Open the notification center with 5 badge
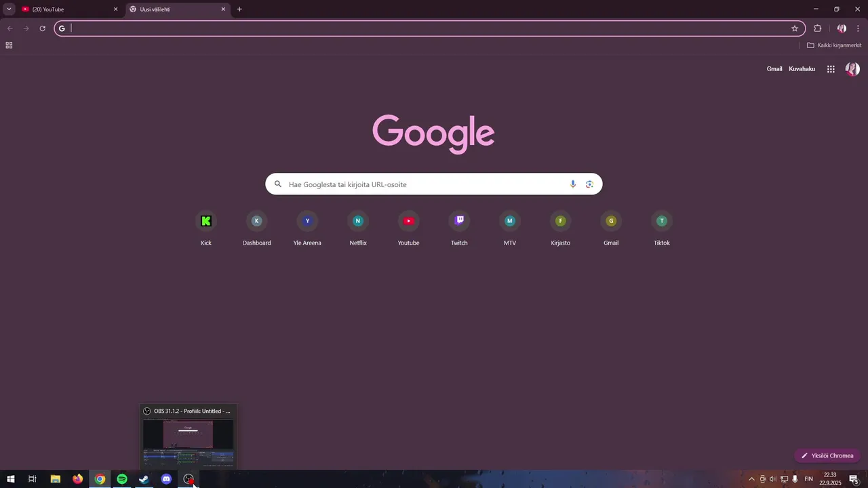The image size is (868, 488). click(x=854, y=479)
